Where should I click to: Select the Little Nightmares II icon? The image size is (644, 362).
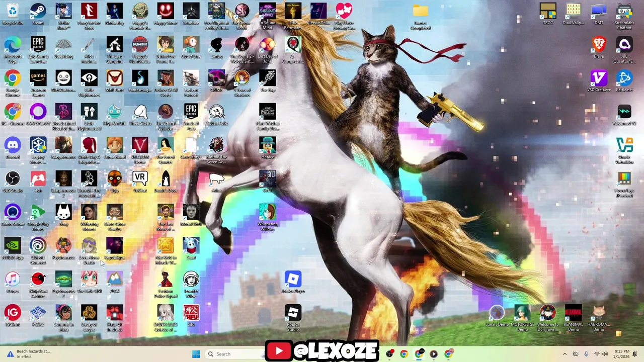pos(89,117)
